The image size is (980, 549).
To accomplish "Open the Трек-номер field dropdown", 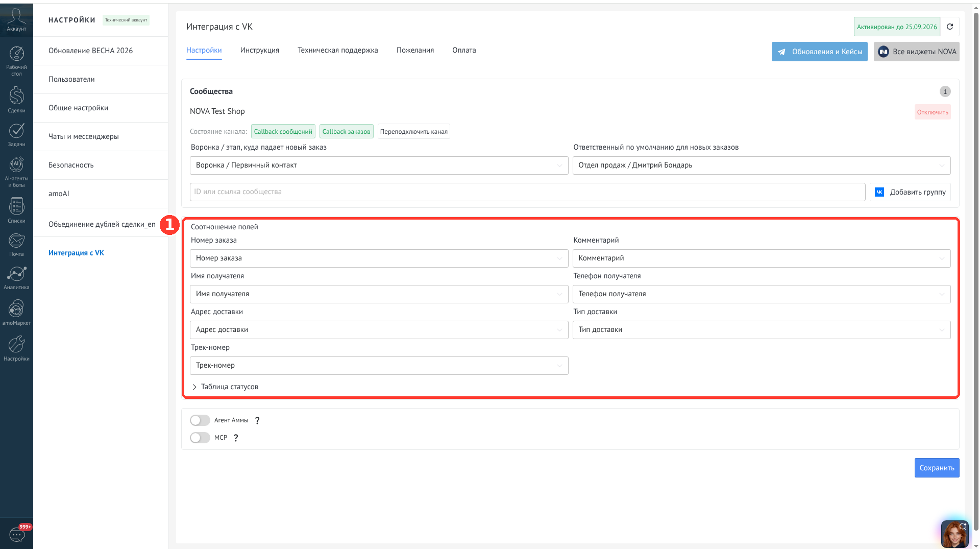I will coord(379,366).
